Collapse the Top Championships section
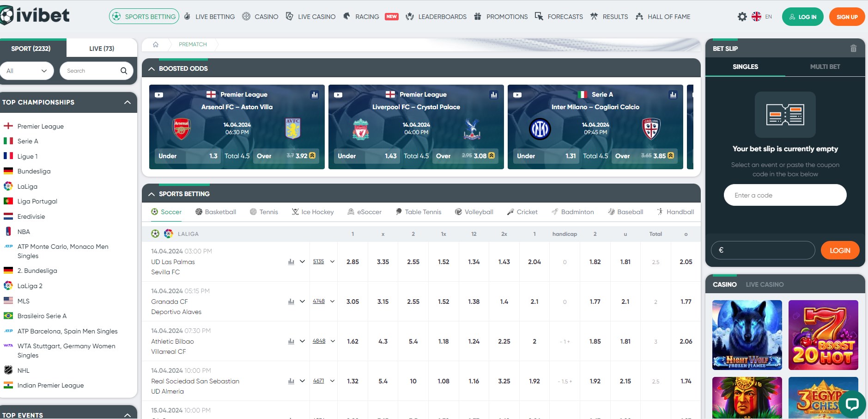Screen dimensions: 868x419 [x=127, y=102]
